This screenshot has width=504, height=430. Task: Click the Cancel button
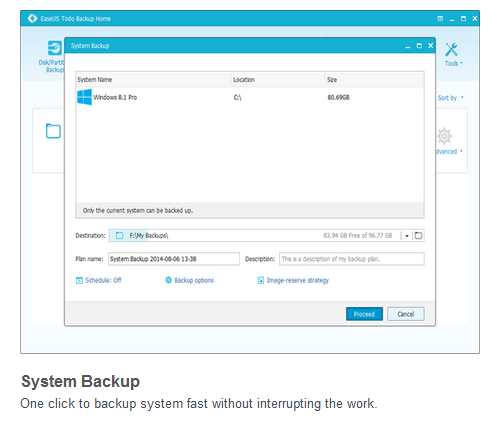pyautogui.click(x=406, y=314)
